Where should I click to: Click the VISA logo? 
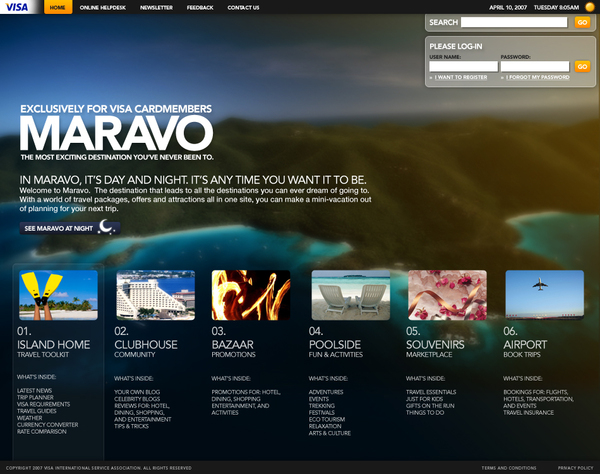pyautogui.click(x=17, y=7)
